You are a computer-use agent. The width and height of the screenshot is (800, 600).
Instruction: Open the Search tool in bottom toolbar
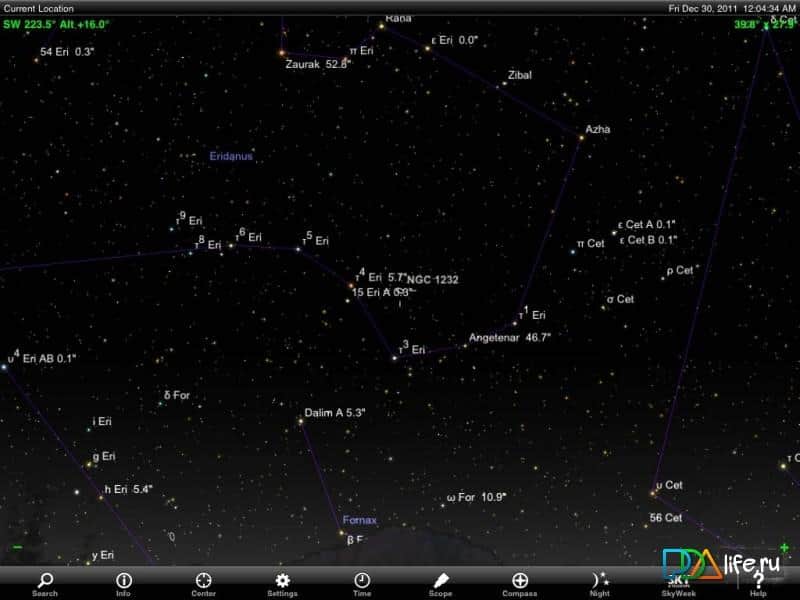(x=44, y=583)
